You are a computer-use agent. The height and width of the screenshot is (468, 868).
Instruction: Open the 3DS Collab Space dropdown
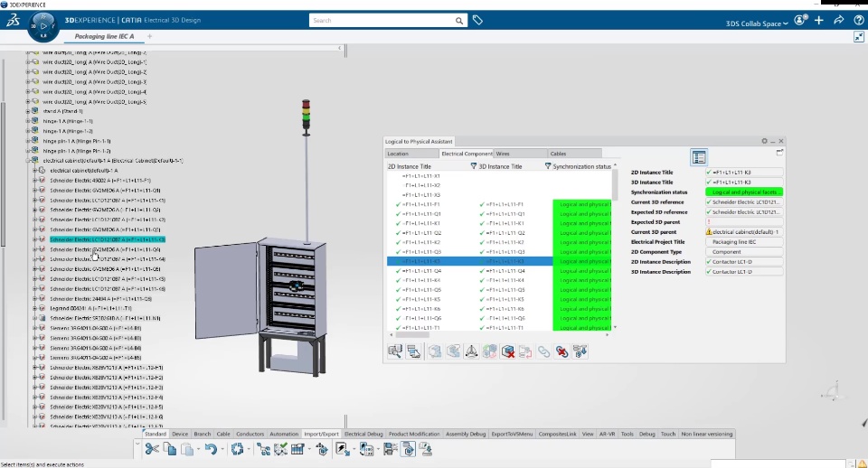click(757, 23)
